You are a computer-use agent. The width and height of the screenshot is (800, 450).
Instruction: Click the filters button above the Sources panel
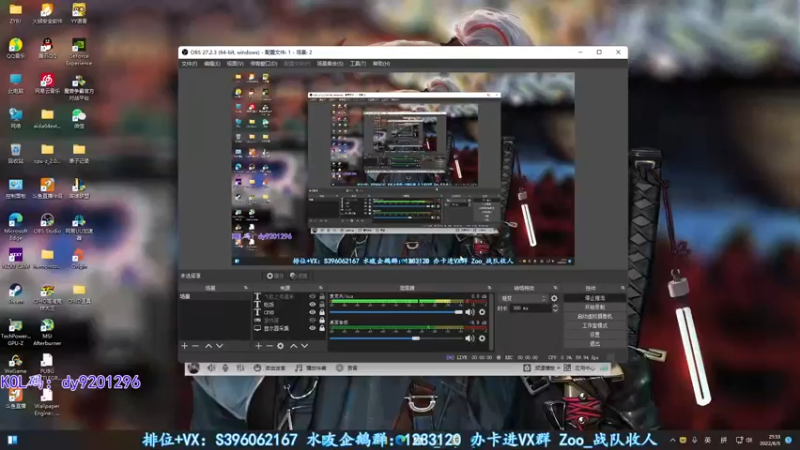point(299,276)
